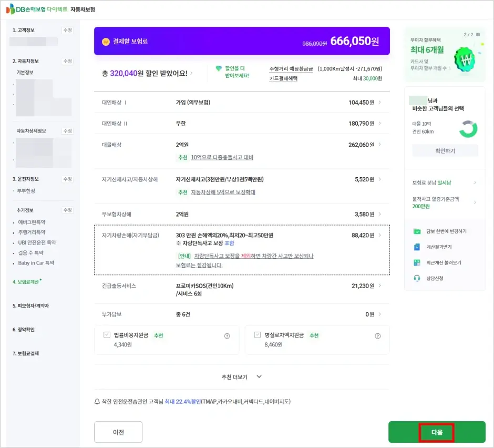Click 계산결과받기 text
Image resolution: width=494 pixels, height=448 pixels.
tap(439, 247)
